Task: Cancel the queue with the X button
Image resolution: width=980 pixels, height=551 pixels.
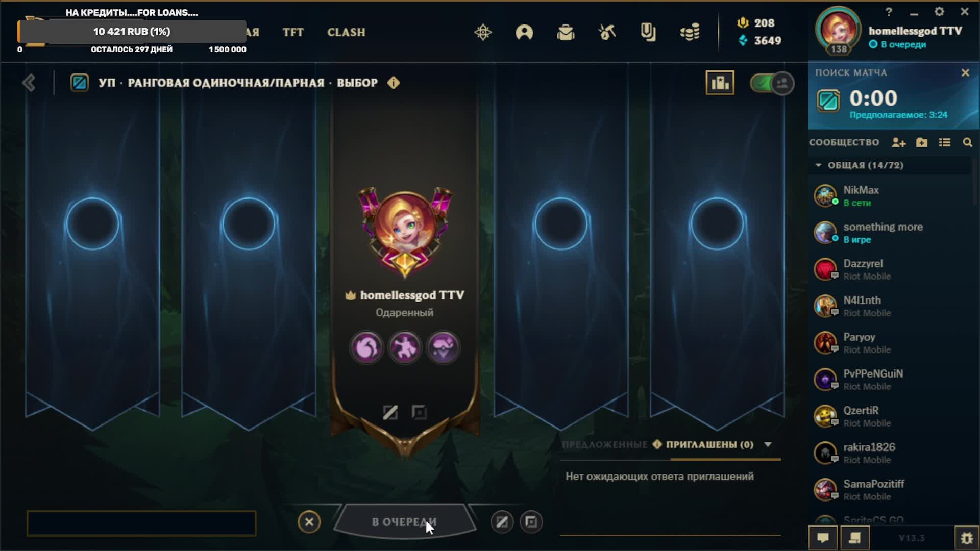Action: (309, 522)
